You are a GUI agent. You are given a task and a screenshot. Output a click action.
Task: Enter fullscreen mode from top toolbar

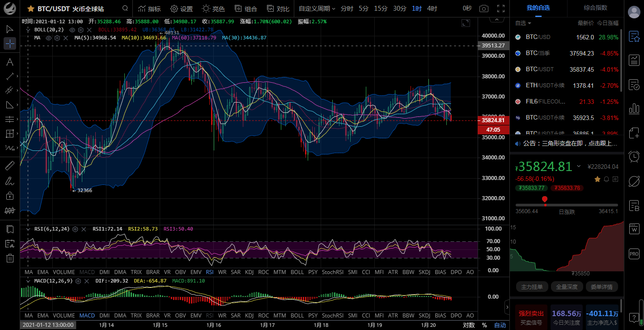click(501, 9)
